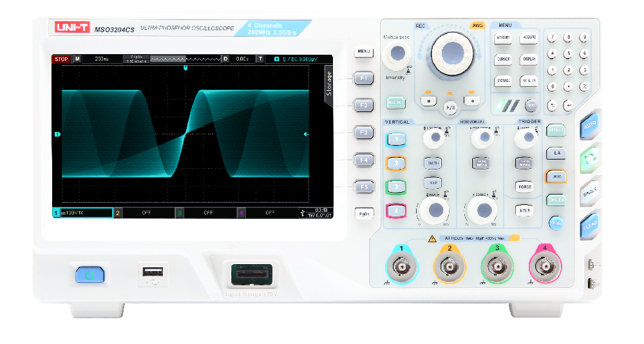
Task: Open the UTILITY menu button
Action: coord(529,81)
